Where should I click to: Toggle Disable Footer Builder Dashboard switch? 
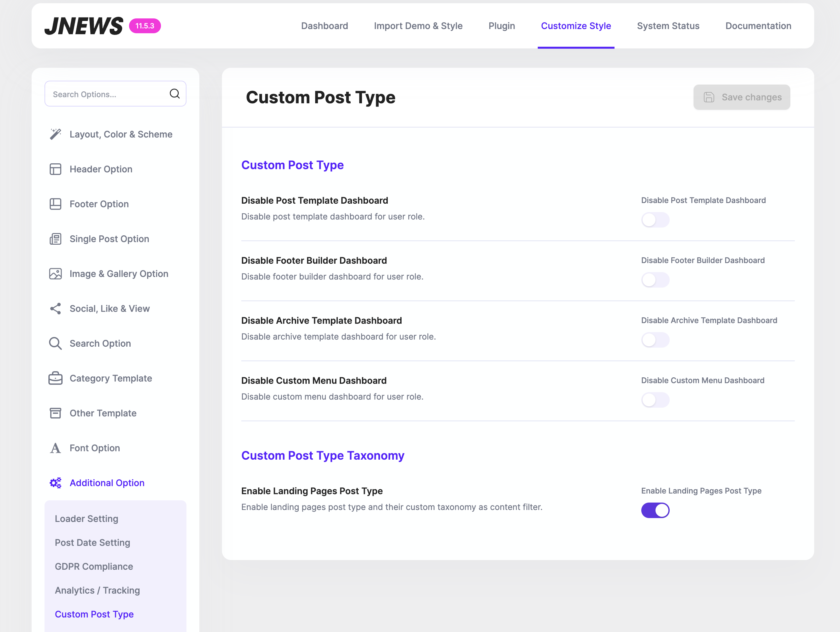pos(655,280)
